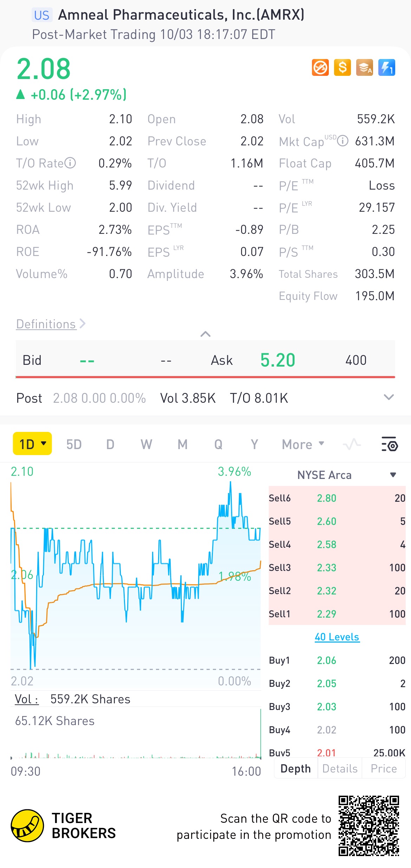Image resolution: width=411 pixels, height=868 pixels.
Task: Tap the Mkt Cap info icon
Action: (x=342, y=141)
